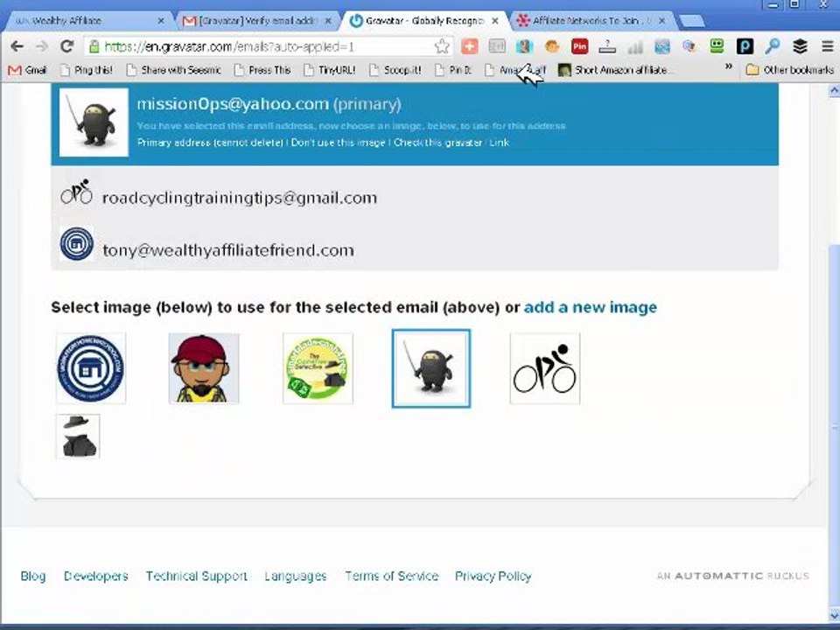This screenshot has width=840, height=630.
Task: Open the Chrome hamburger menu
Action: (827, 46)
